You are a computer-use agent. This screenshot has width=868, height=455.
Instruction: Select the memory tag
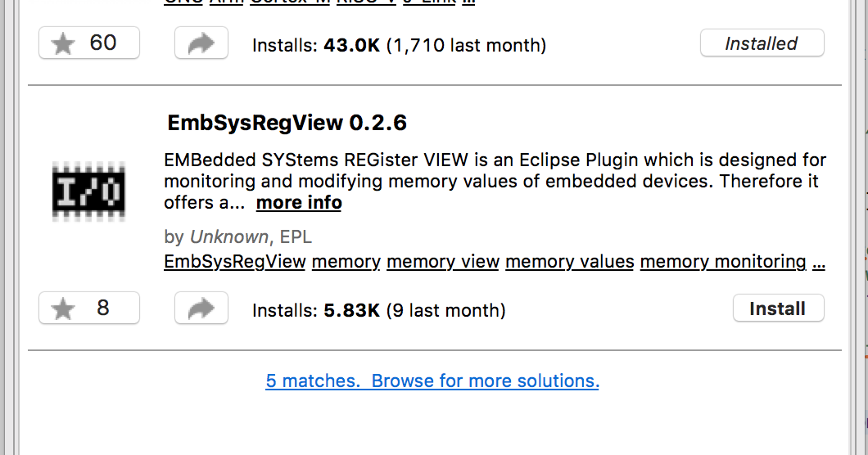point(346,261)
